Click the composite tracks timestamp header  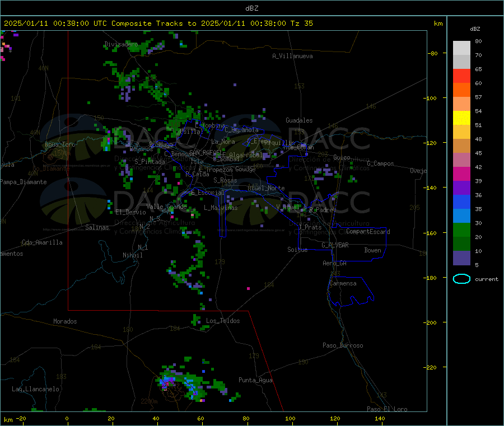pyautogui.click(x=158, y=24)
